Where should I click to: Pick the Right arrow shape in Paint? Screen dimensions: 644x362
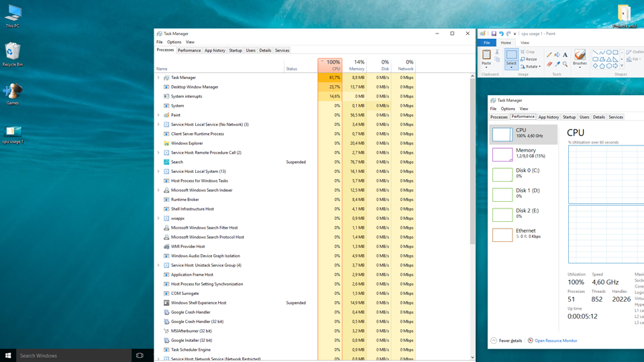615,66
